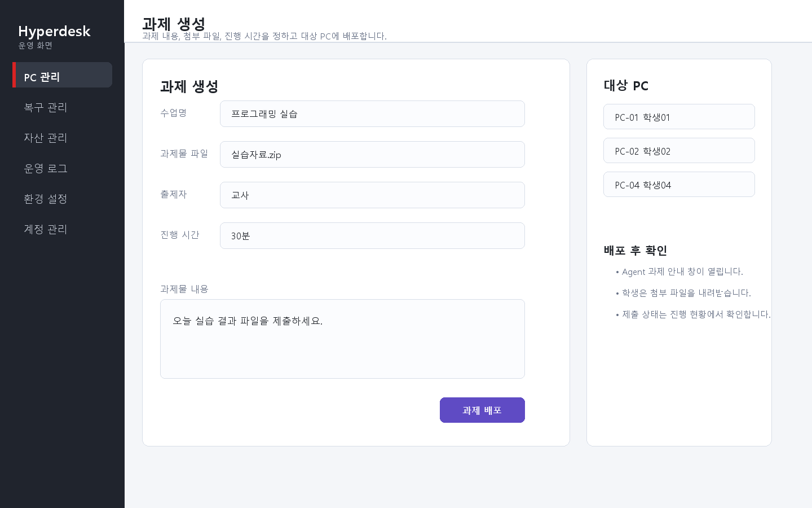Click the 과제물 파일 field showing 실습자료.zip
The image size is (812, 508).
[x=372, y=155]
